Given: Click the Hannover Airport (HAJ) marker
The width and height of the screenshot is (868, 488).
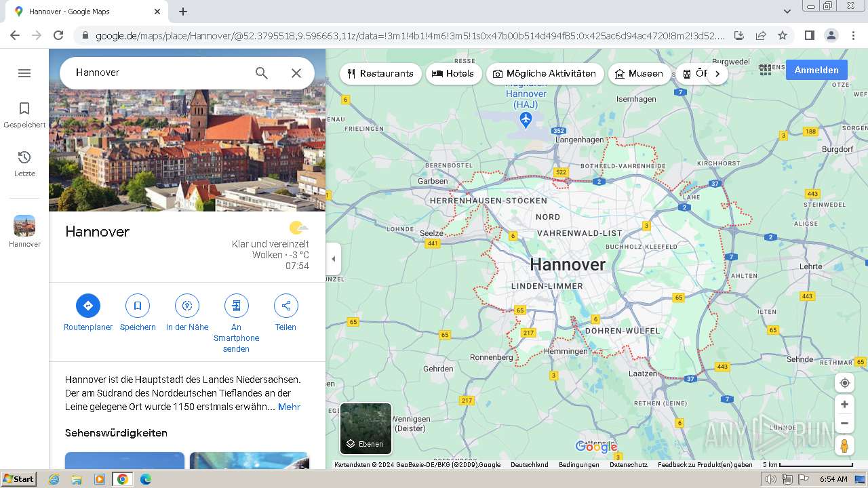Looking at the screenshot, I should [x=526, y=120].
